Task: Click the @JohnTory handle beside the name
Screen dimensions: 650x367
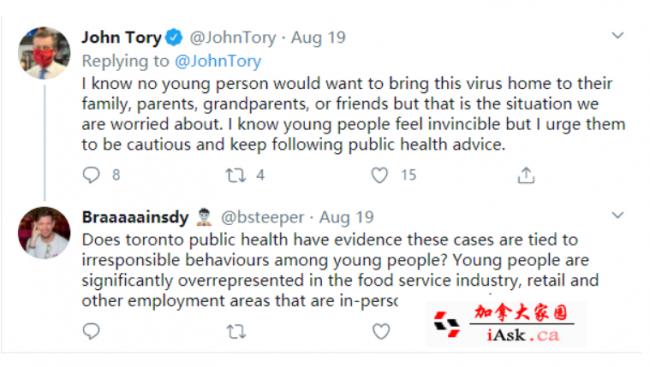Action: coord(233,38)
